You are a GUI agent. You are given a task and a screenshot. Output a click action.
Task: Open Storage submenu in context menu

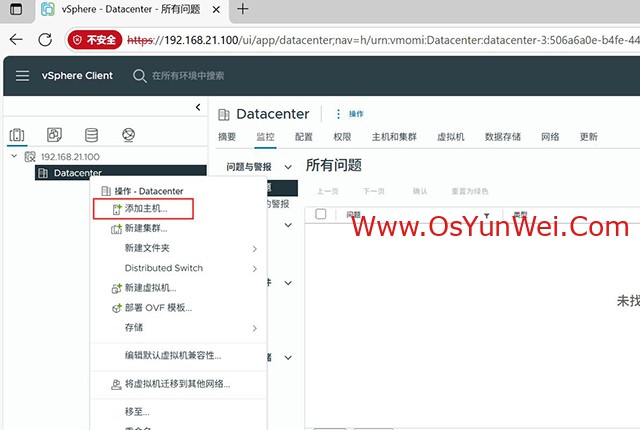[x=178, y=328]
